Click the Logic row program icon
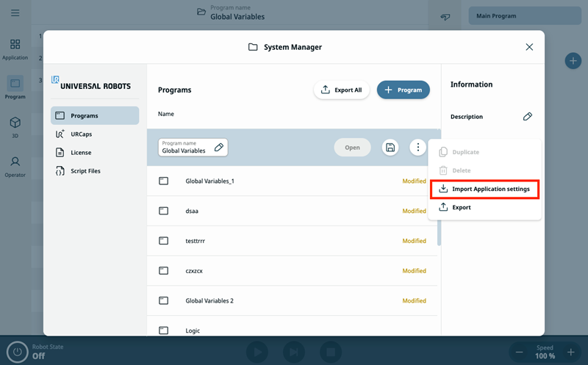Screen dimensions: 588x365 [163, 330]
